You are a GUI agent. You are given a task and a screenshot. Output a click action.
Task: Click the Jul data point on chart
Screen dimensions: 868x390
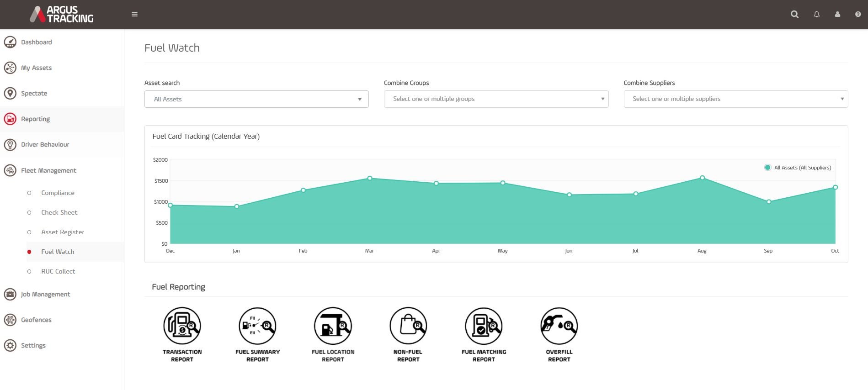636,194
